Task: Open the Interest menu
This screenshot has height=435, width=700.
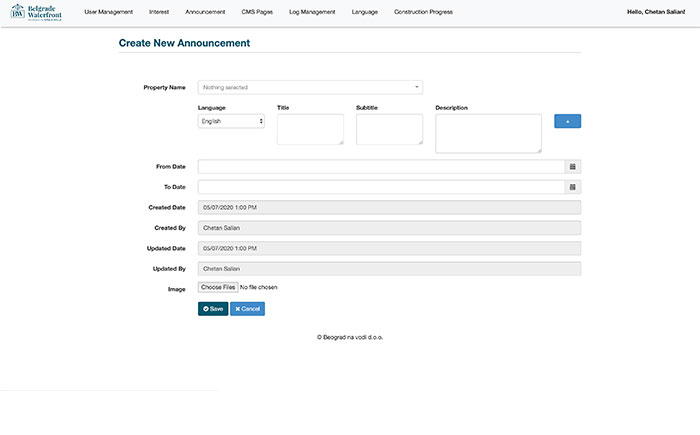Action: click(159, 12)
